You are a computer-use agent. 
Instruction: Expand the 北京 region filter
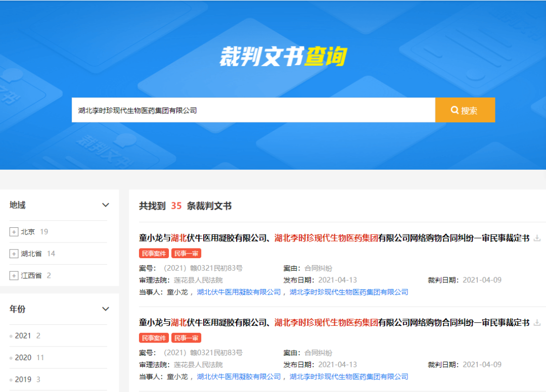(14, 232)
